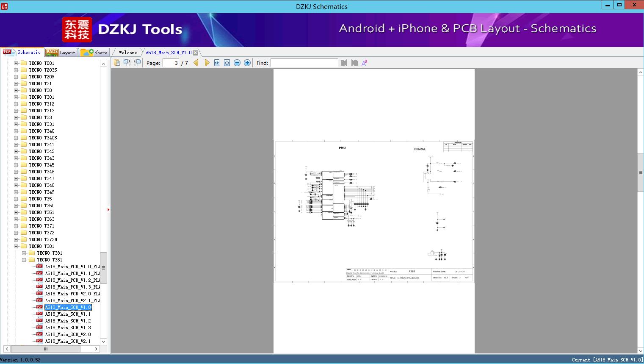
Task: Expand the TECNO T372N folder
Action: [16, 239]
